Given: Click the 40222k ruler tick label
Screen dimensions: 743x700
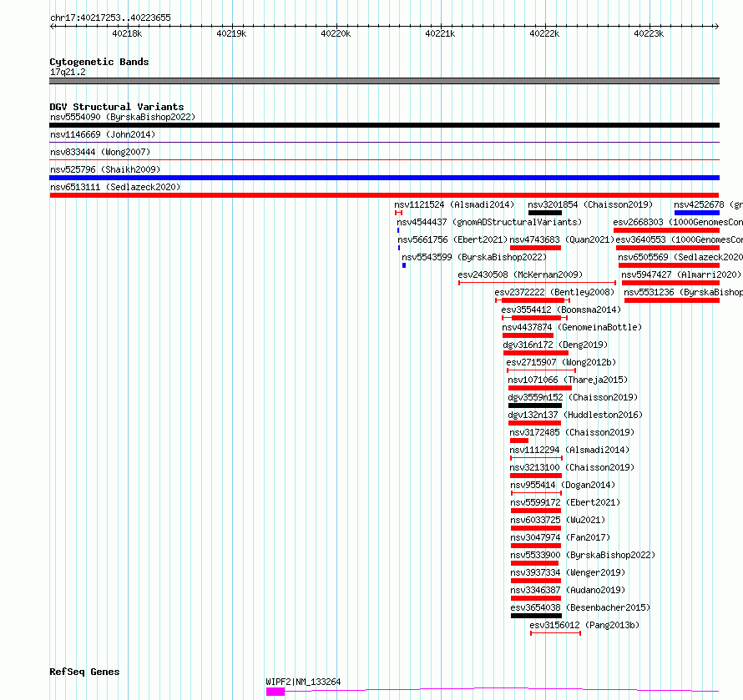Looking at the screenshot, I should pyautogui.click(x=544, y=33).
